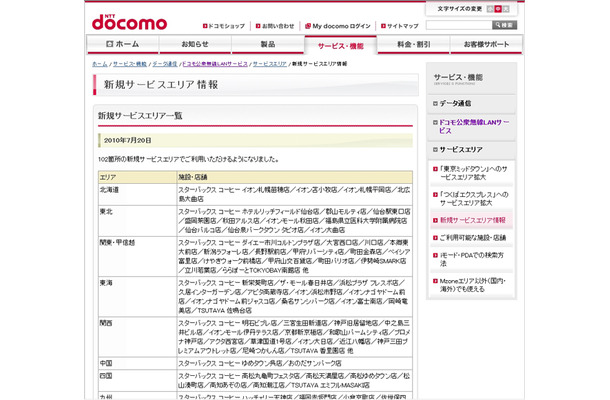Click the site search input field
The width and height of the screenshot is (610, 400).
[x=459, y=25]
